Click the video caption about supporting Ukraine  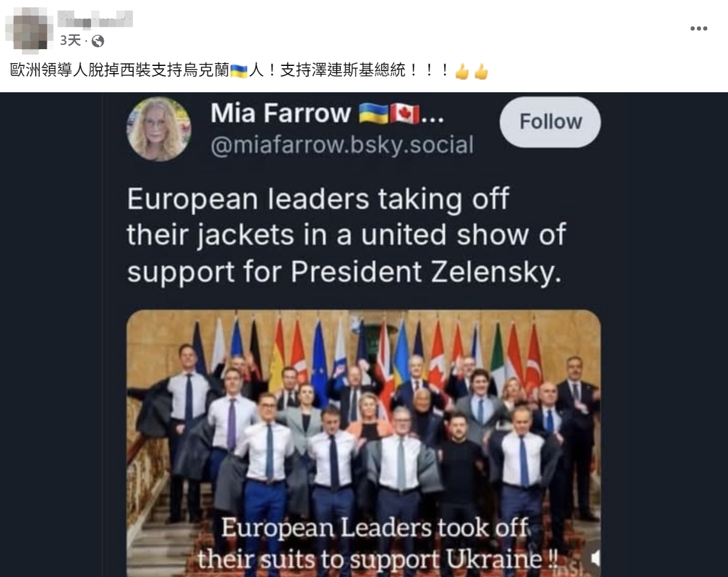[377, 544]
